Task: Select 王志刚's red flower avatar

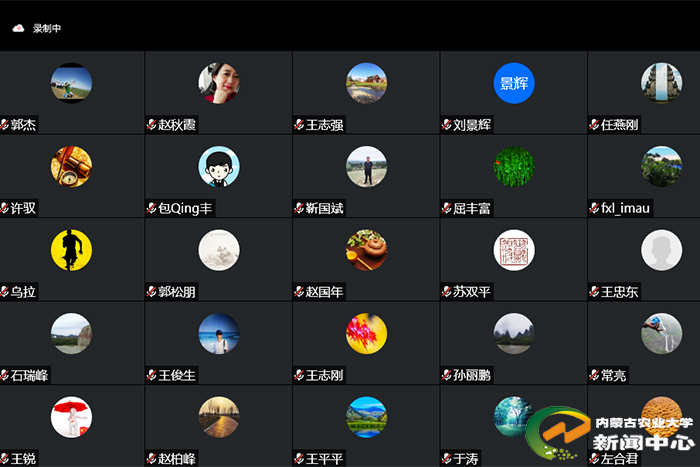Action: click(x=367, y=334)
